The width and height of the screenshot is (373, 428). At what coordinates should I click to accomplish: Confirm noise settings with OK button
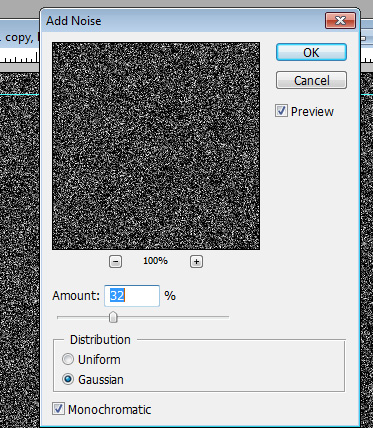tap(311, 52)
